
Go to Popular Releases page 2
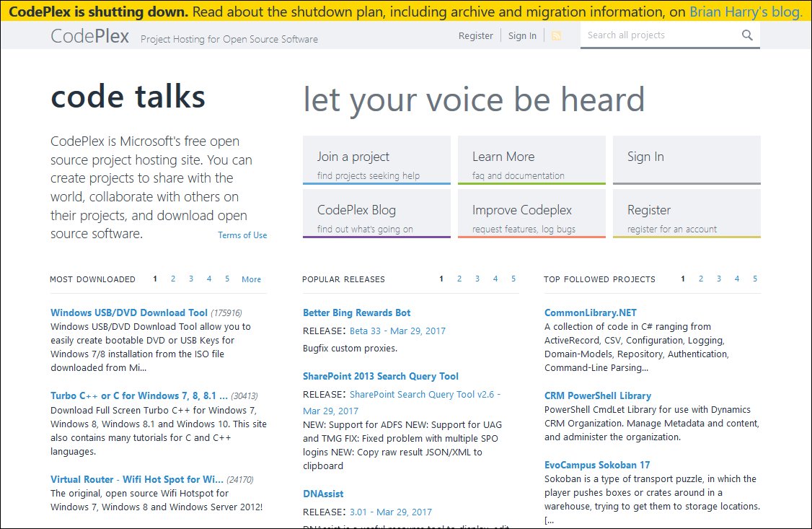[459, 279]
